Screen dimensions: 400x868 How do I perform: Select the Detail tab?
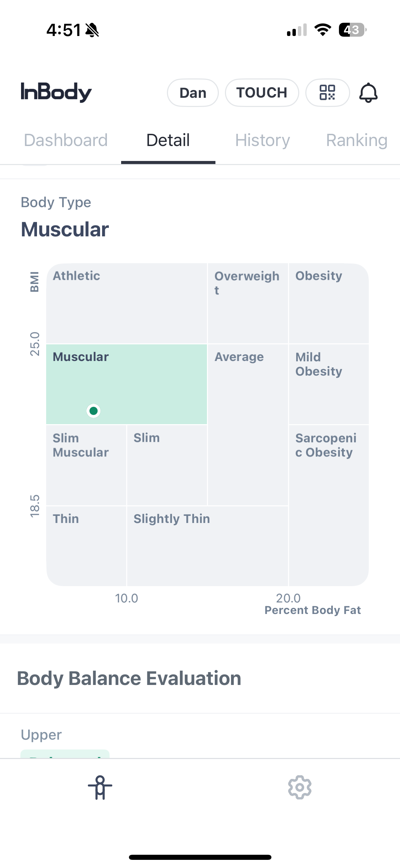168,140
